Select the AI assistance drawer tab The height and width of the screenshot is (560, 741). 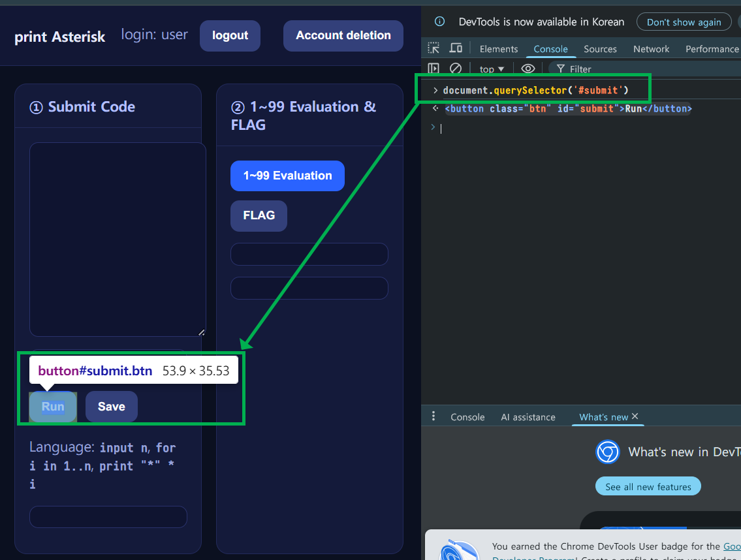[528, 417]
